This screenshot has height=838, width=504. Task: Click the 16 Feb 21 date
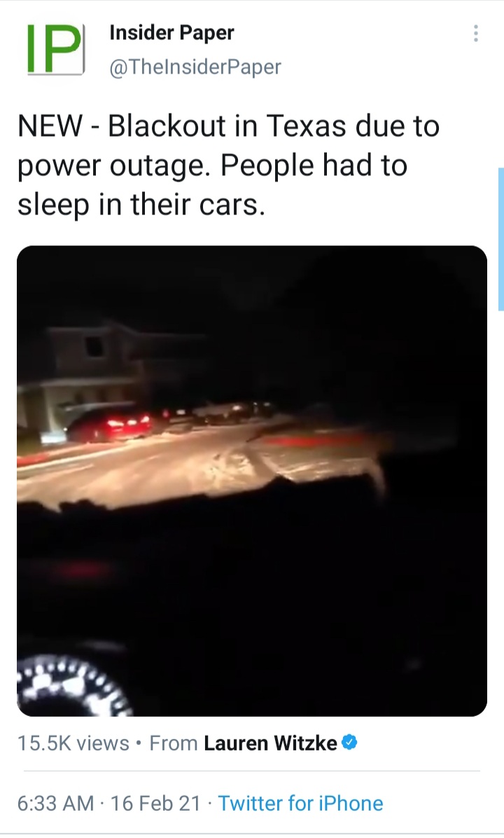point(155,803)
